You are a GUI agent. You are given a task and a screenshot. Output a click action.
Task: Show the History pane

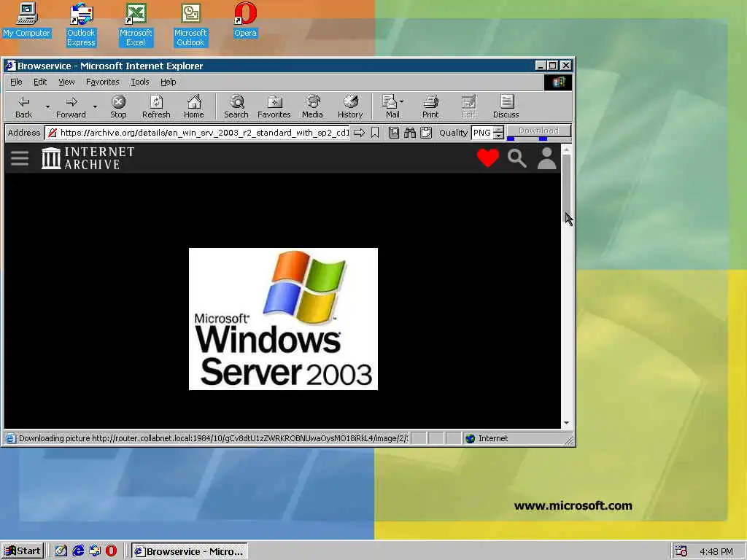pos(350,106)
